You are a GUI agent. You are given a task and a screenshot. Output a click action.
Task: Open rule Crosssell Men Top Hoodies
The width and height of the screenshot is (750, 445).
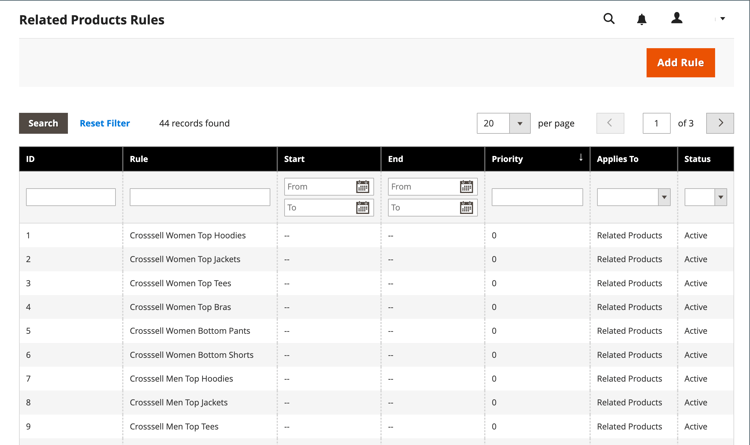(x=181, y=378)
